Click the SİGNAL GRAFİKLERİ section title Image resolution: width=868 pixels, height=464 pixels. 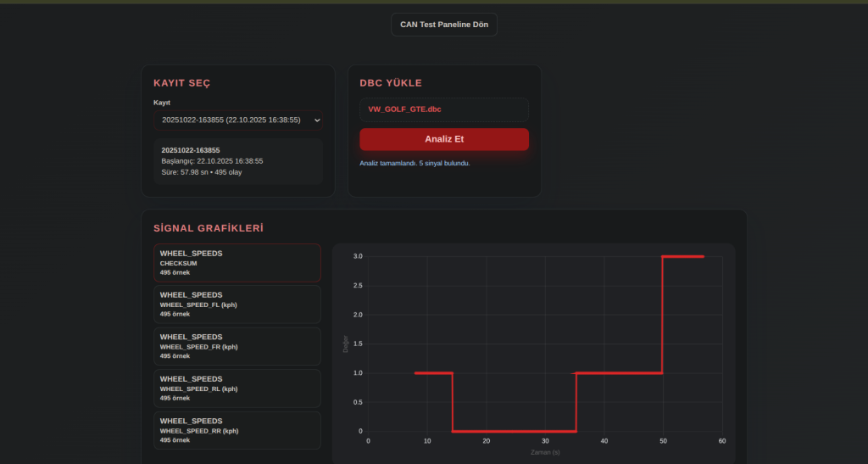(x=208, y=228)
